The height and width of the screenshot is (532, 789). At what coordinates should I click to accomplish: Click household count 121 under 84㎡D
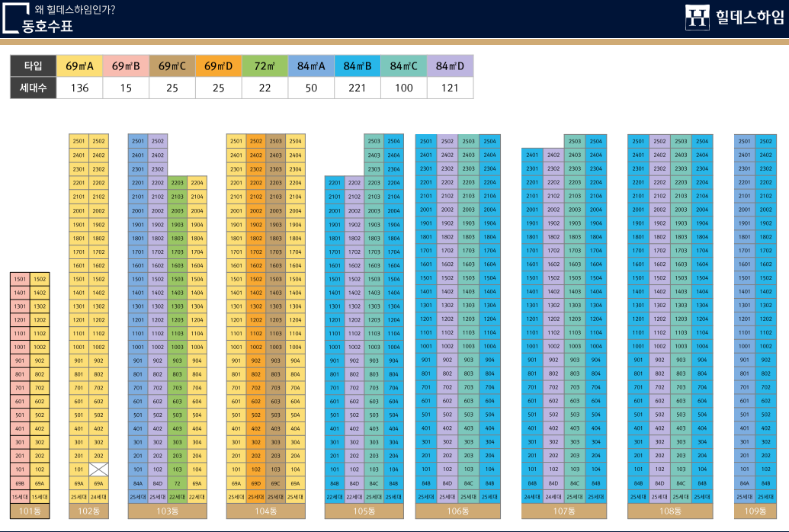(x=450, y=88)
